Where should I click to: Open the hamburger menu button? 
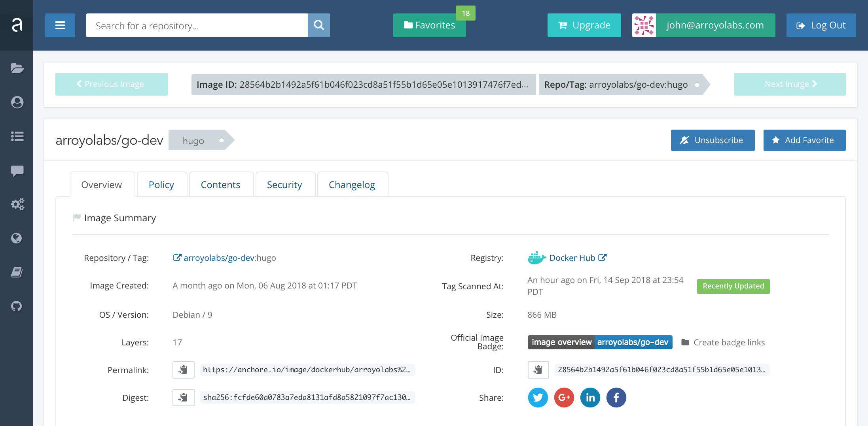point(60,25)
